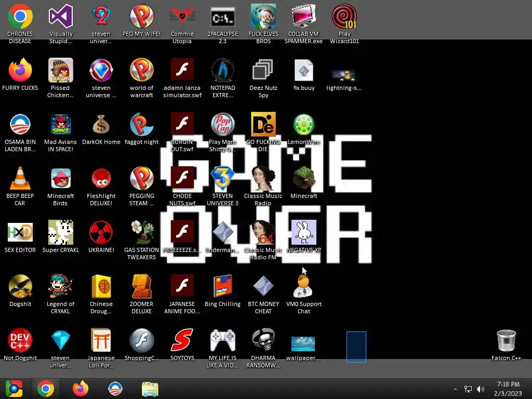Open the ShoppingC... flash player icon
The image size is (532, 399).
141,340
